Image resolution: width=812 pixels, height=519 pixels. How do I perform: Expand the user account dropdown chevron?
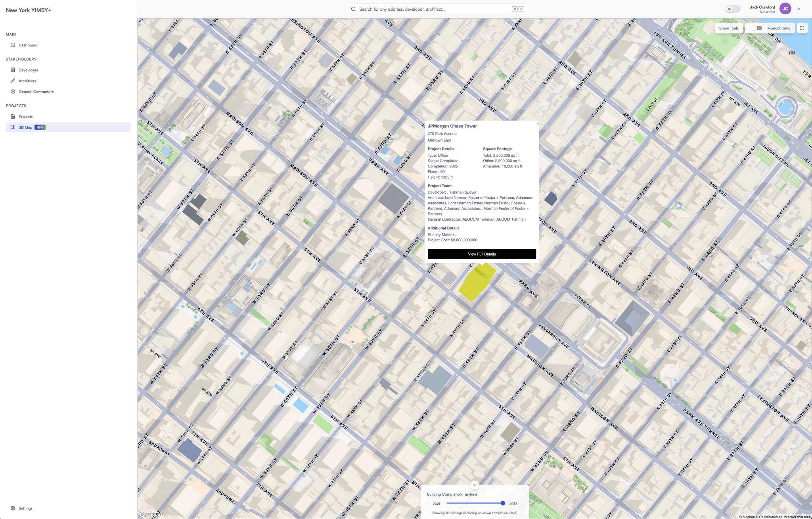(x=799, y=9)
